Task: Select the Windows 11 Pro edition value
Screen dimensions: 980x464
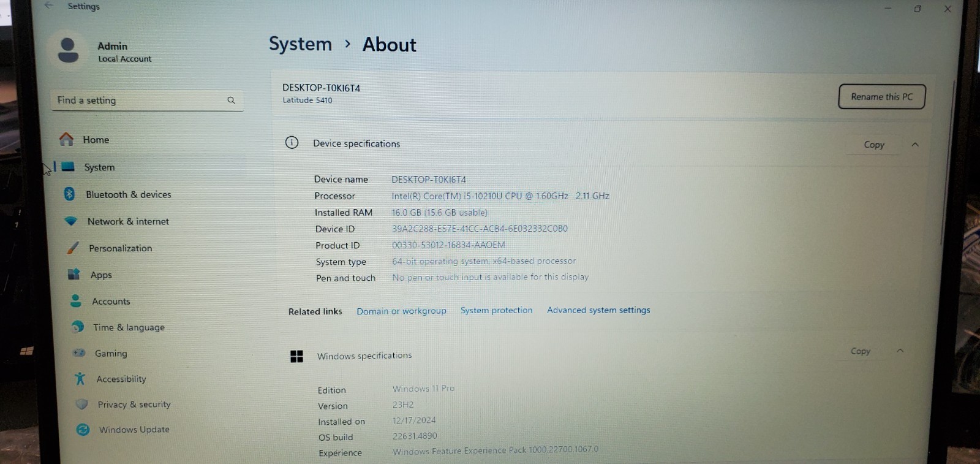Action: point(423,389)
